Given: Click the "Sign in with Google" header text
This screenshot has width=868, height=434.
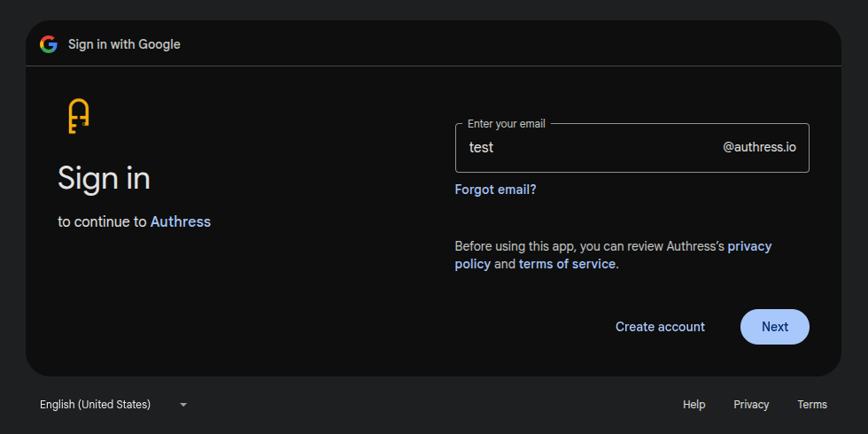Looking at the screenshot, I should click(x=124, y=44).
